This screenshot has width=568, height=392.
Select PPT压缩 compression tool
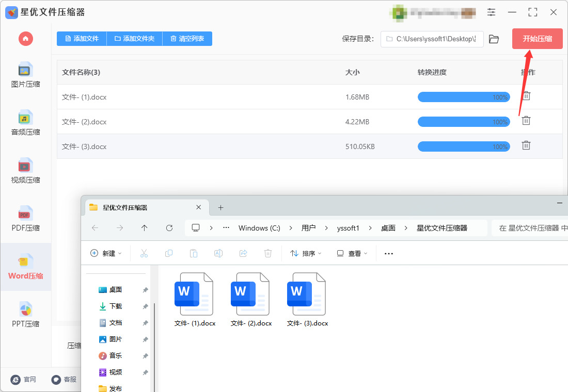[26, 315]
